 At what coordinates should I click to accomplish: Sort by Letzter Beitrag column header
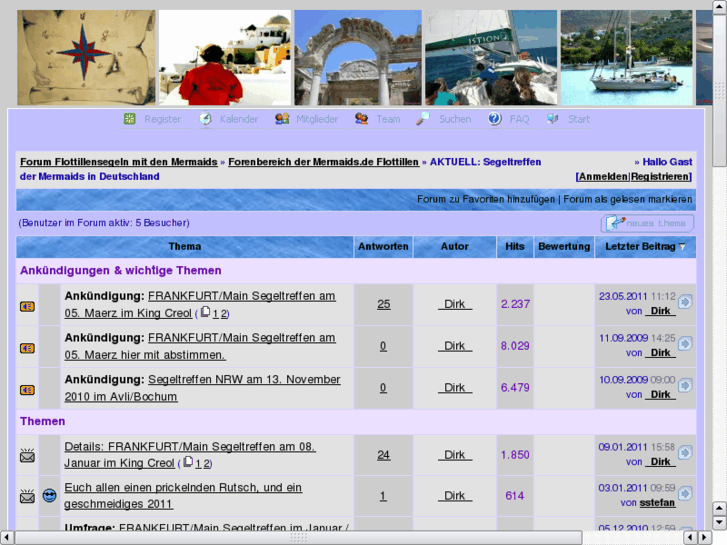point(640,247)
